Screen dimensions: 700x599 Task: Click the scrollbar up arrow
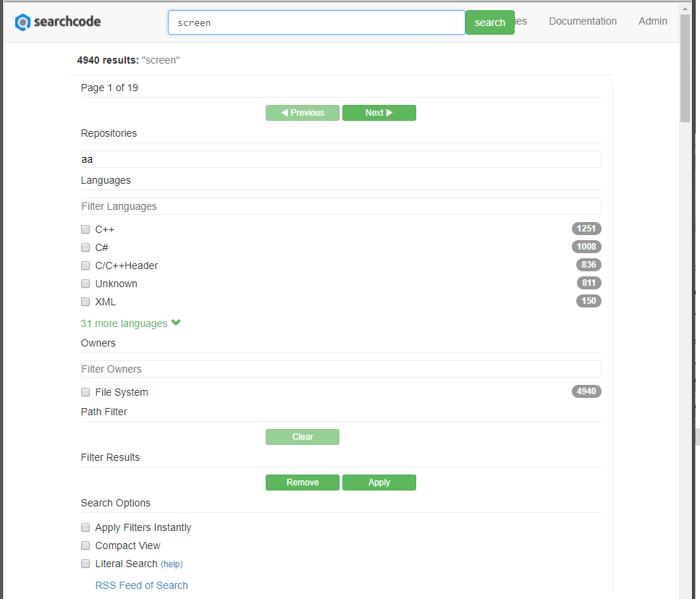(685, 9)
